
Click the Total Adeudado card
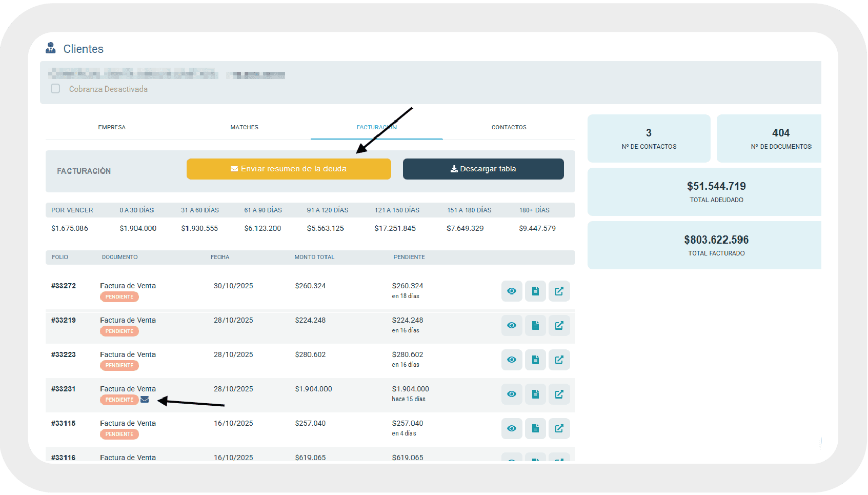click(x=704, y=192)
